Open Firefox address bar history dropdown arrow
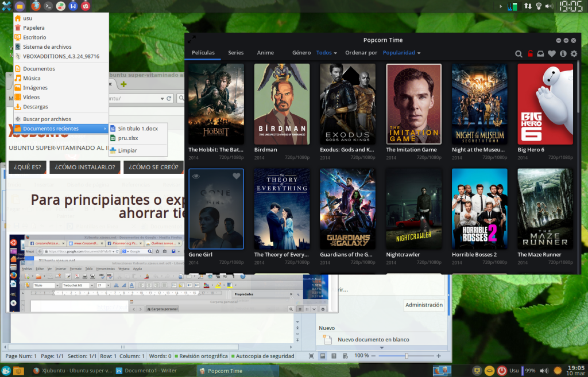Screen dimensions: 588x377 [162, 98]
